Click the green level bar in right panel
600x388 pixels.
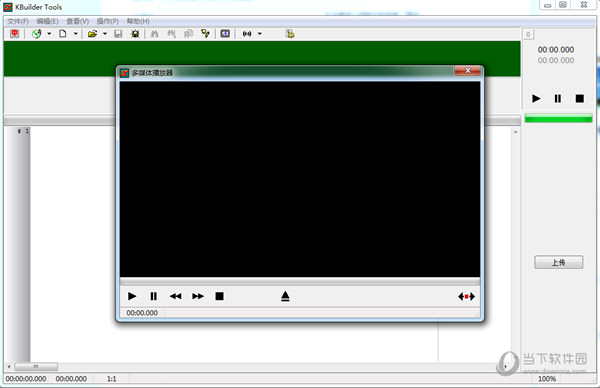pyautogui.click(x=558, y=118)
